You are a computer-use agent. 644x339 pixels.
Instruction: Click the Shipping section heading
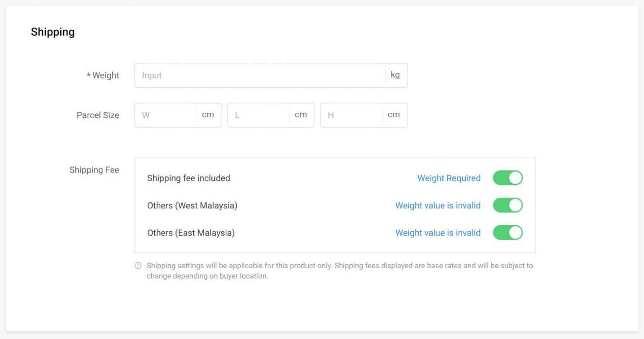click(53, 32)
